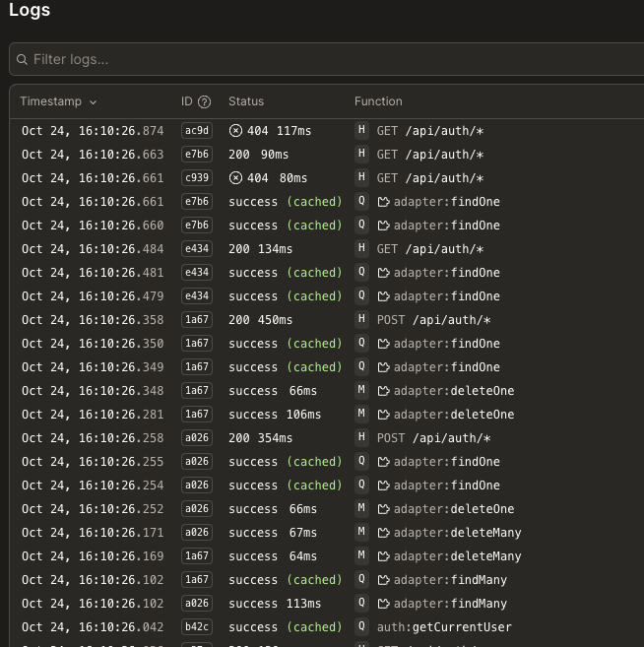
Task: Toggle the Timestamp sort chevron
Action: [94, 101]
